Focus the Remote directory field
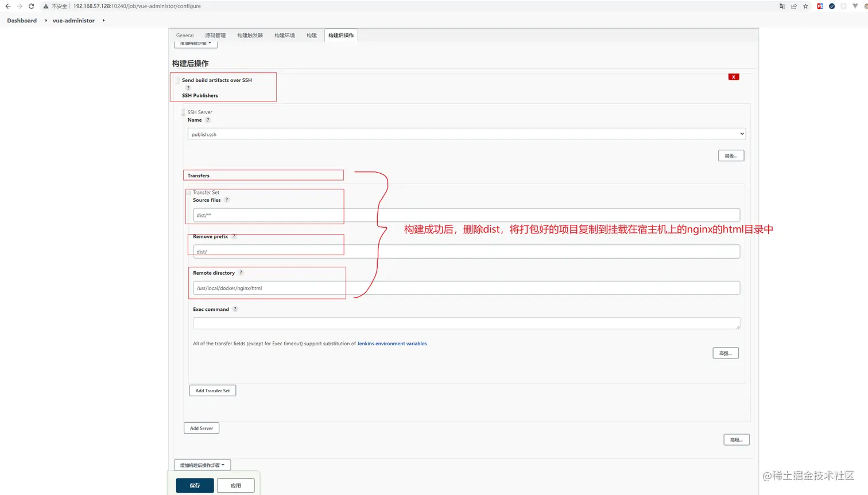The image size is (868, 495). coord(466,288)
